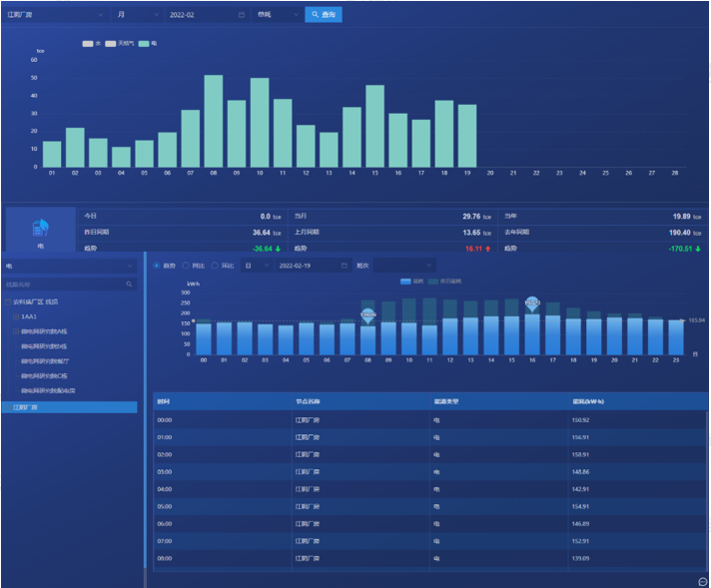Click the max marker pin at hour 16
Screen dimensions: 711x588
pos(533,302)
